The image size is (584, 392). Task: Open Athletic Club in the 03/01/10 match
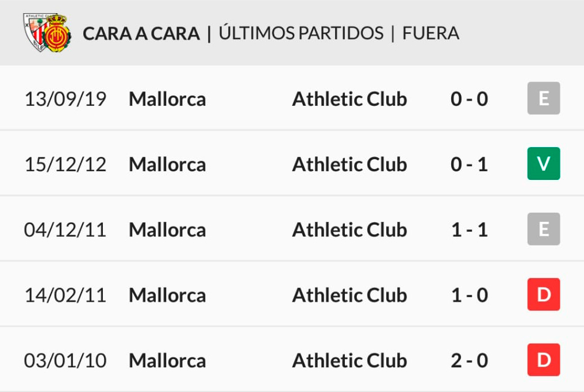349,361
